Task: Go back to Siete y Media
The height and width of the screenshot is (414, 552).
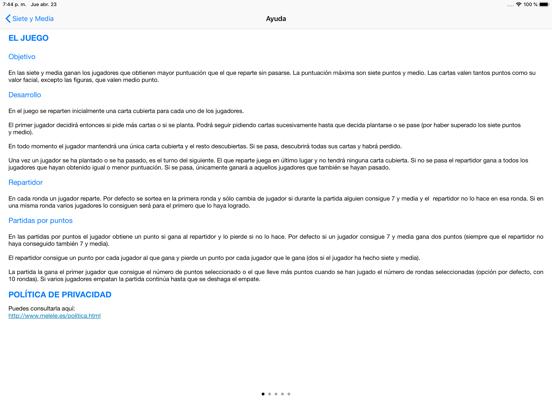Action: point(30,19)
